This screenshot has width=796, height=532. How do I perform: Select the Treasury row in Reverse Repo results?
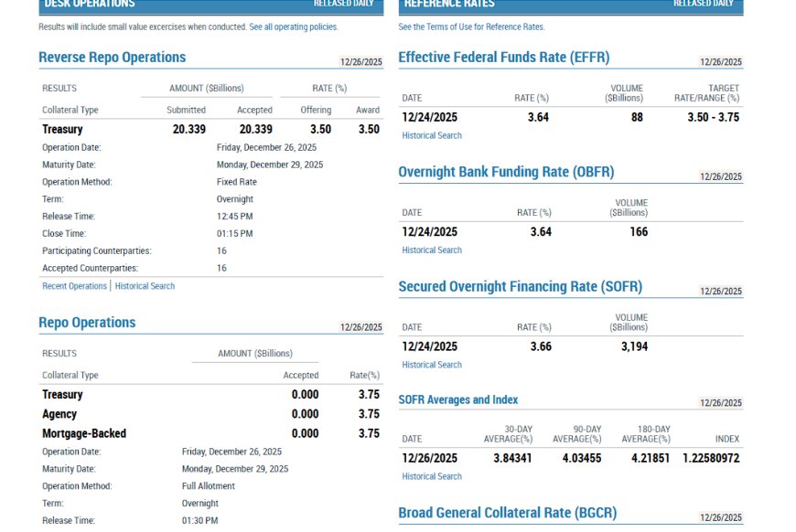(x=210, y=129)
